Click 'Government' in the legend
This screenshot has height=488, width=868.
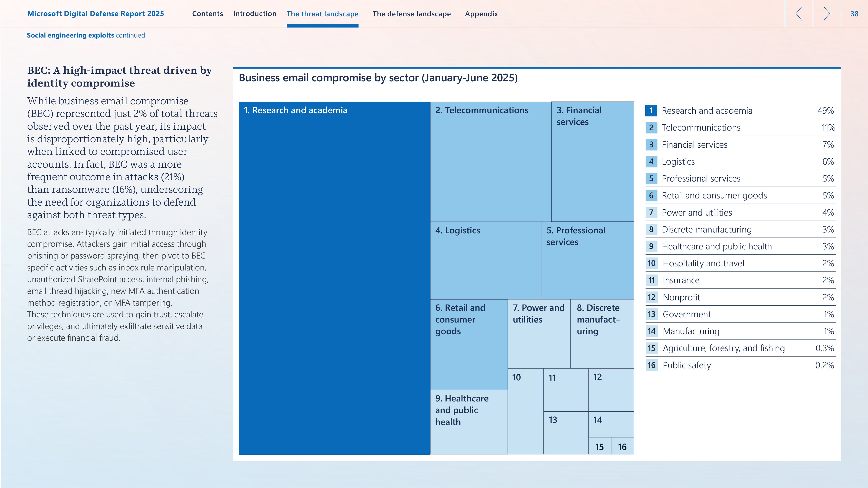tap(686, 314)
